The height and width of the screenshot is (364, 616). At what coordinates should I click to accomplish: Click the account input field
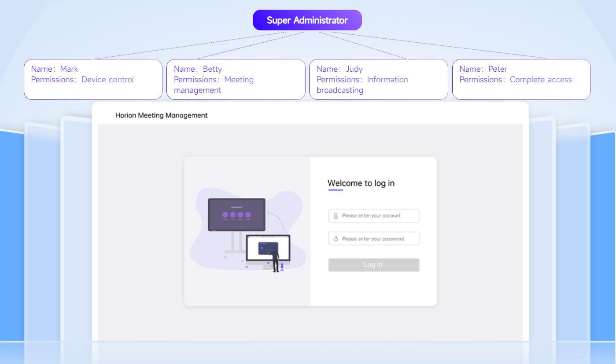(373, 216)
